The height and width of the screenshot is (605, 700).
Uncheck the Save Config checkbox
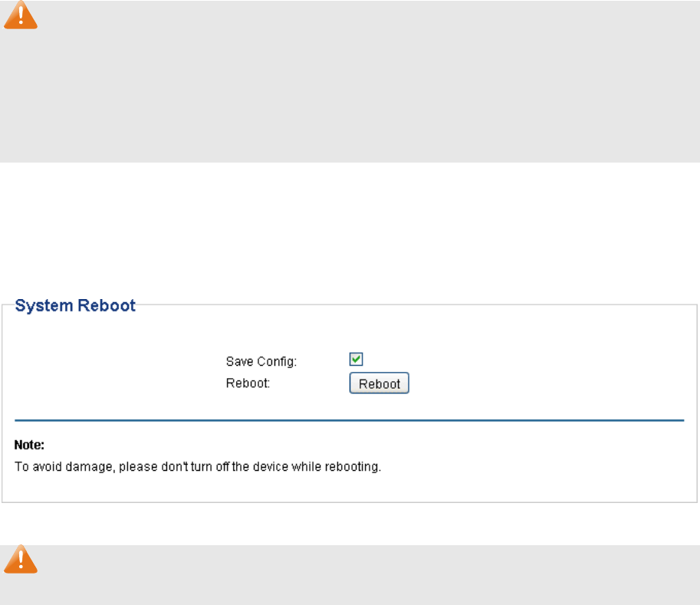tap(356, 359)
